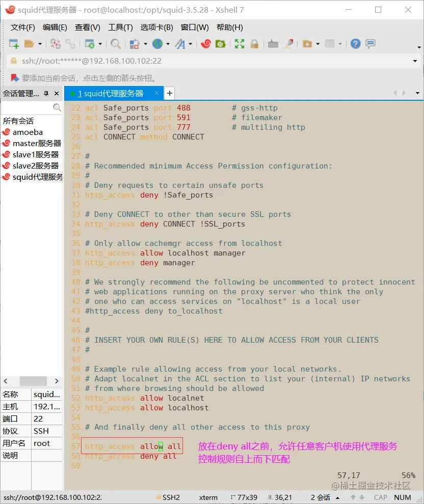Click the Find magnifier toolbar icon
This screenshot has height=504, width=424.
coord(116,44)
